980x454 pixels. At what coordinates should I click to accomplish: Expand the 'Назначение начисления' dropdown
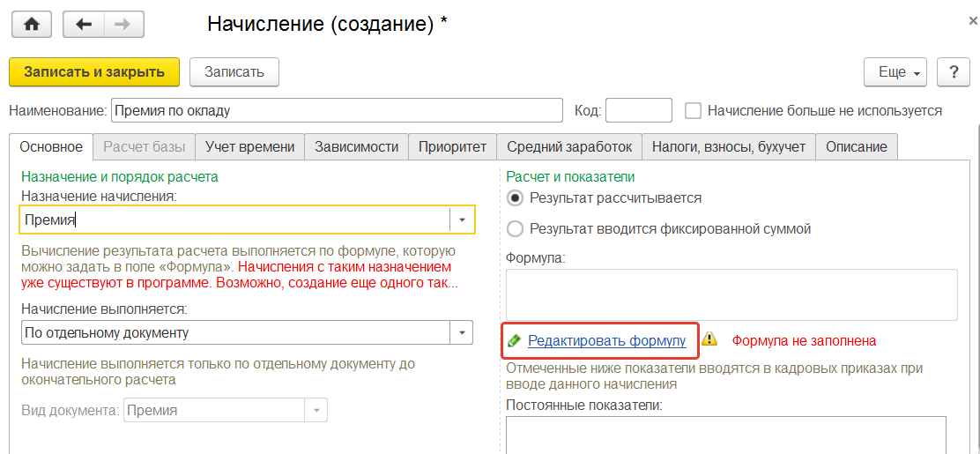point(463,220)
